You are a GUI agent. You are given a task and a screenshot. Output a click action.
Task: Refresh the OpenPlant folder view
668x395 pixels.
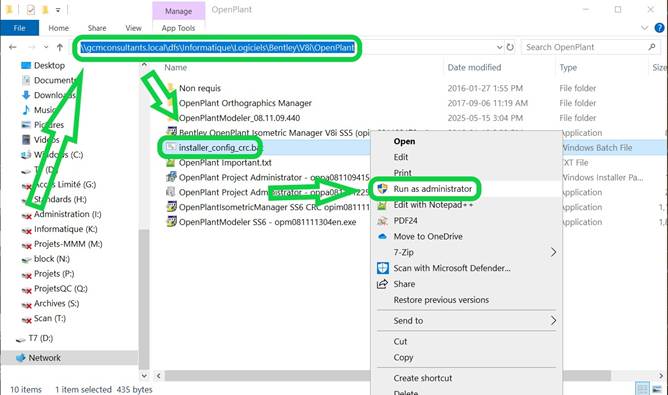pyautogui.click(x=510, y=47)
